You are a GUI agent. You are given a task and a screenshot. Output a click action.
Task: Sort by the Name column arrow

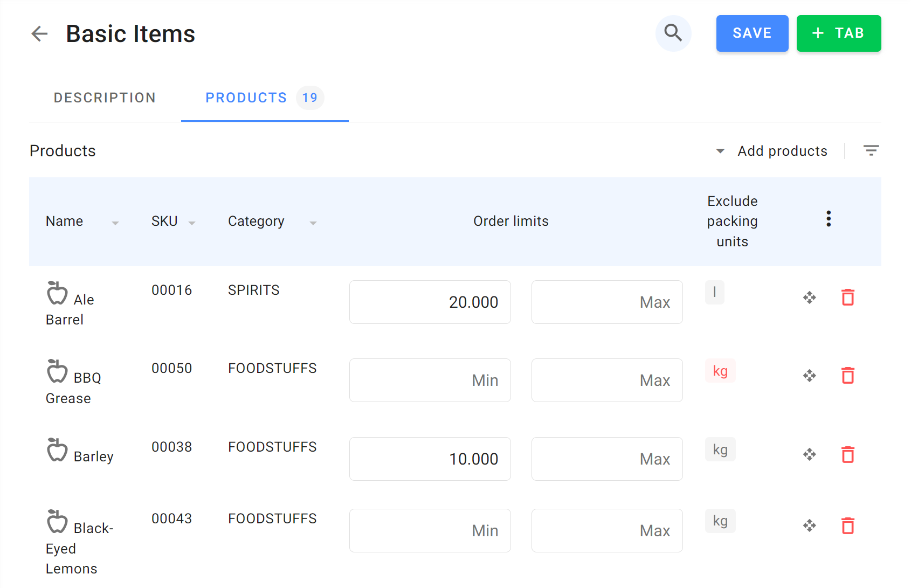click(115, 223)
